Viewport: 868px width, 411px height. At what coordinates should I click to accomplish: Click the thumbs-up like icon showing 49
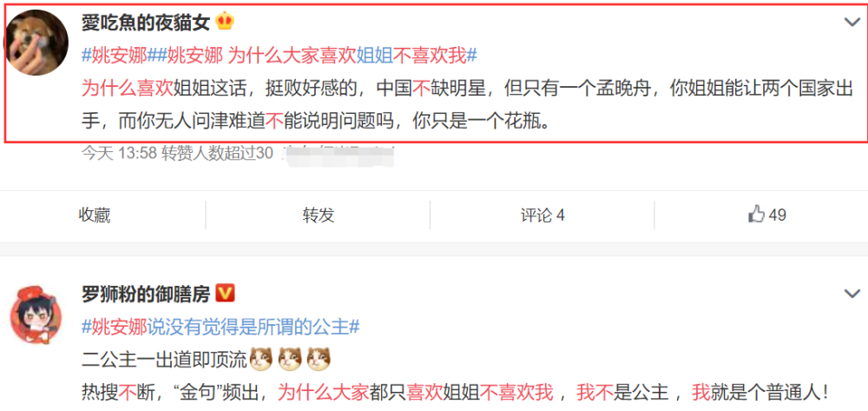[756, 215]
